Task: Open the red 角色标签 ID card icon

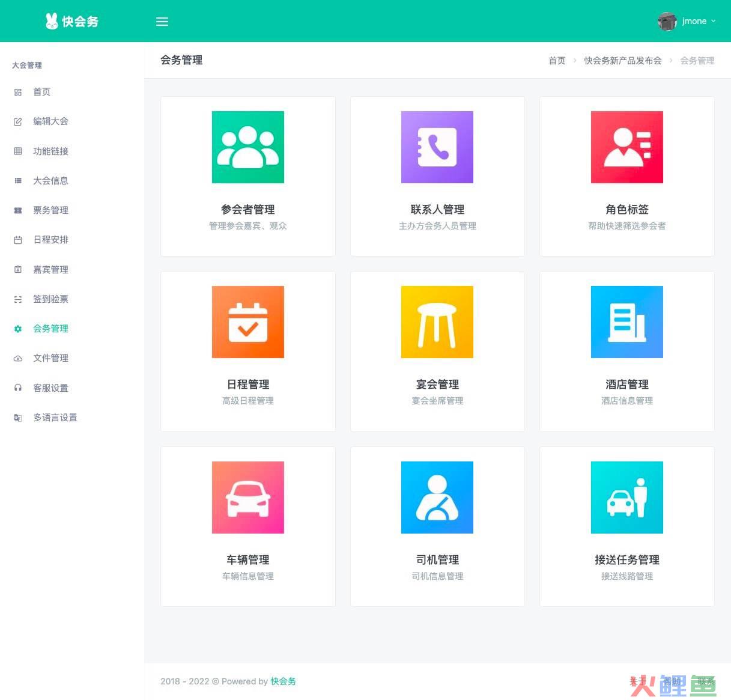Action: [627, 147]
